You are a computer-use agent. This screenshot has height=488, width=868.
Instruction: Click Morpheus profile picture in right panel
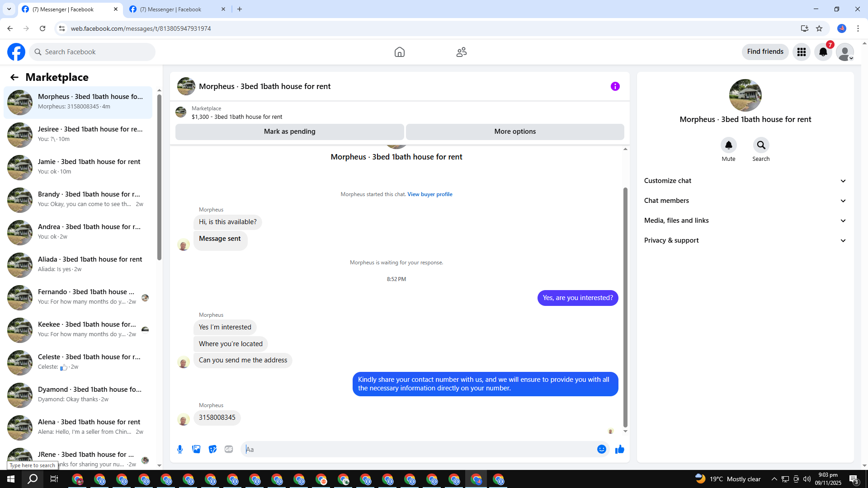tap(745, 95)
